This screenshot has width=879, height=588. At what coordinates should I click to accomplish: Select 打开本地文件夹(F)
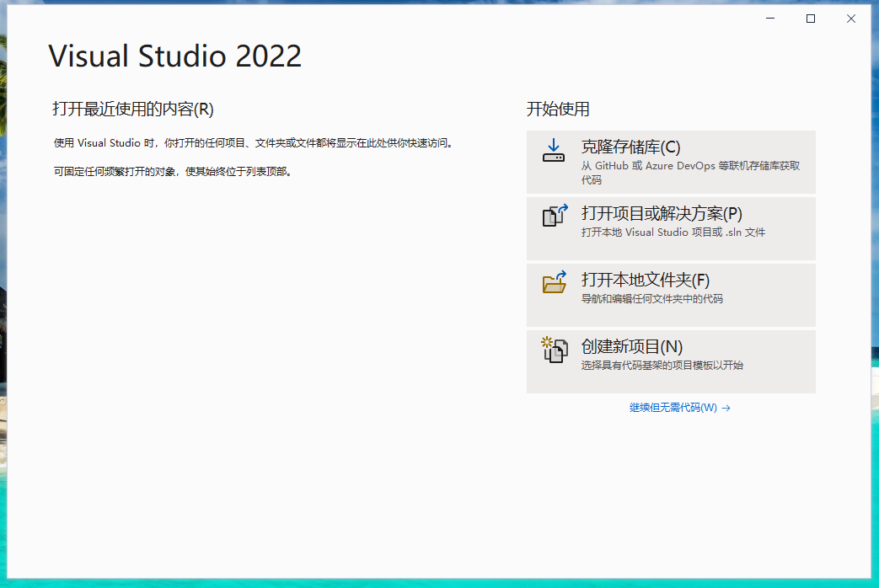[671, 296]
